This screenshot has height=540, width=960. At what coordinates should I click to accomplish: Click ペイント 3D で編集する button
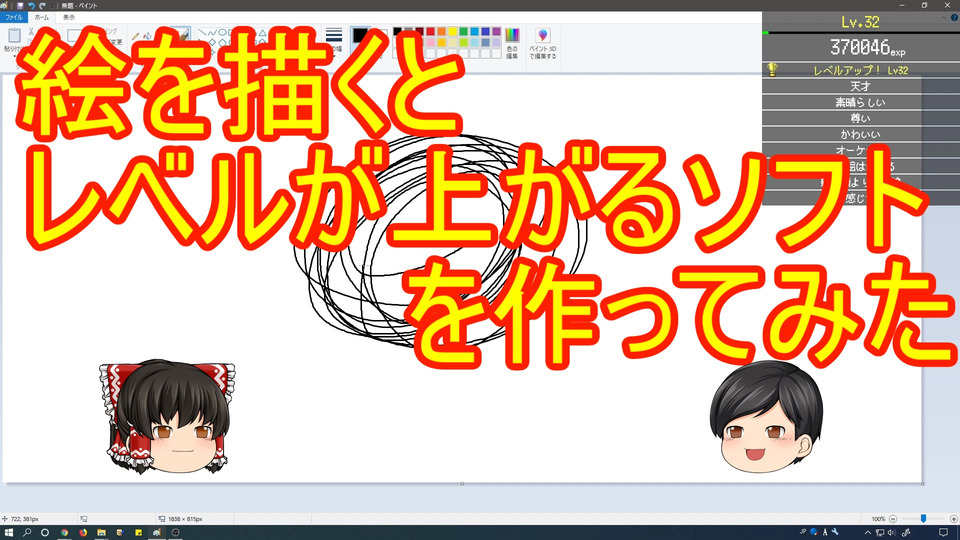542,43
